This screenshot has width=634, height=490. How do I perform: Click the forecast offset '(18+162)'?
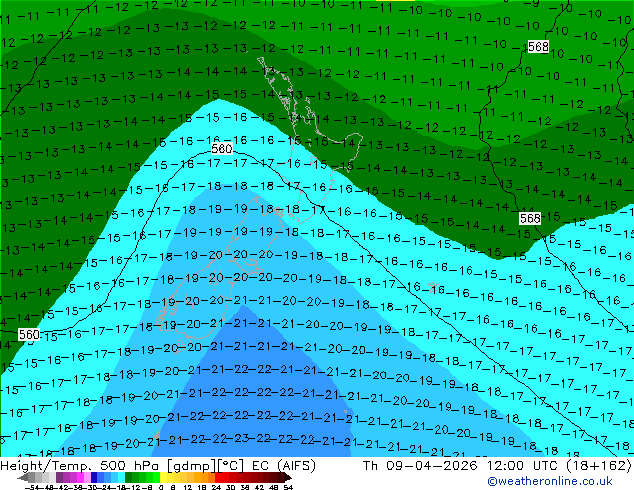pyautogui.click(x=599, y=466)
